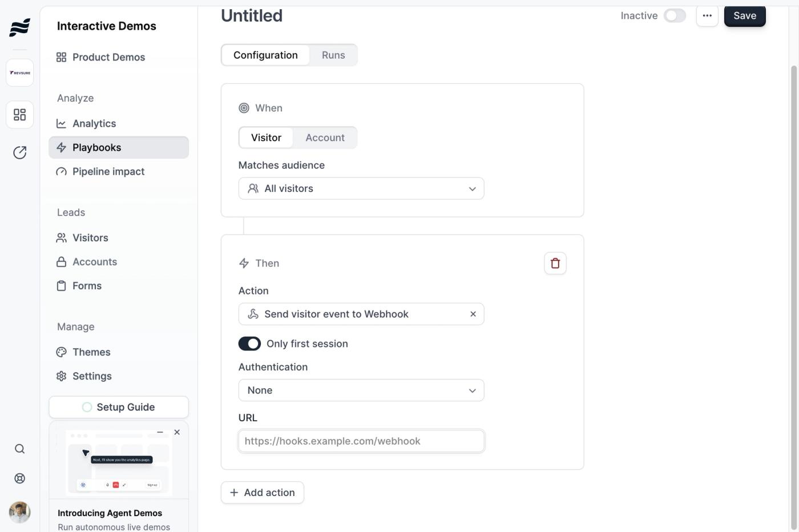The width and height of the screenshot is (799, 532).
Task: Click the people icon in the All visitors field
Action: coord(253,188)
